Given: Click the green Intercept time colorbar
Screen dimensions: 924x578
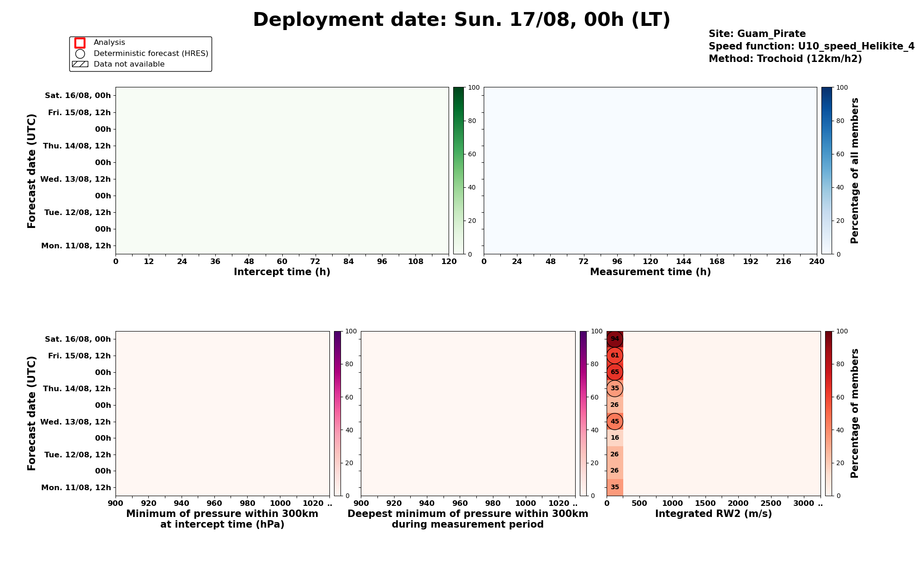Looking at the screenshot, I should tap(458, 171).
